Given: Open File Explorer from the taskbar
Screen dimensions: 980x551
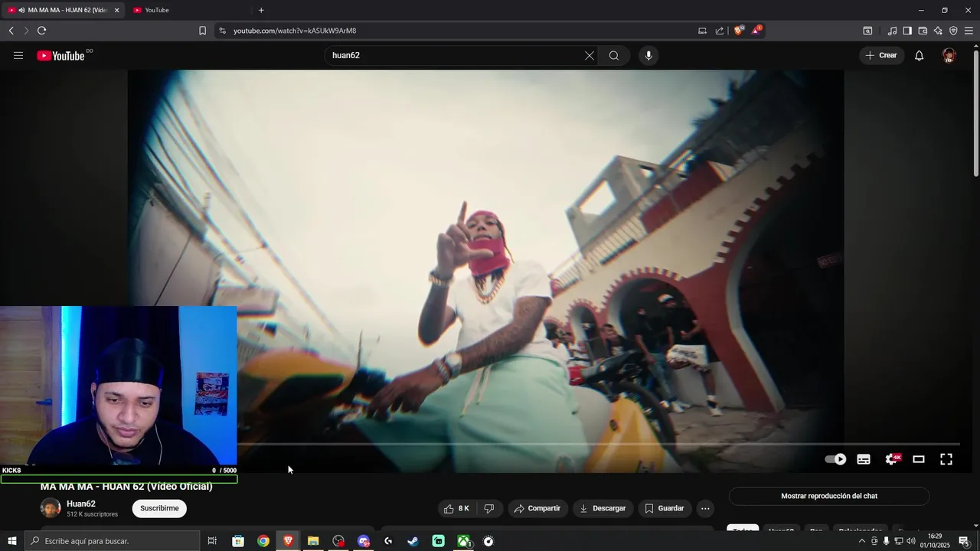Looking at the screenshot, I should (x=313, y=541).
